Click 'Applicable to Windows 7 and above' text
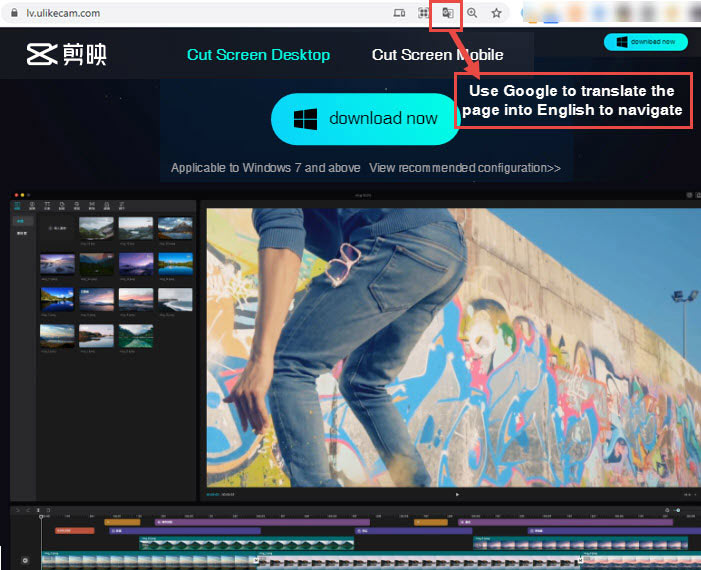 266,168
